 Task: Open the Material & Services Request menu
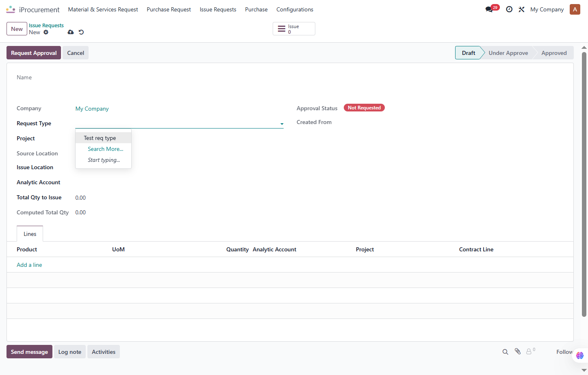(103, 9)
